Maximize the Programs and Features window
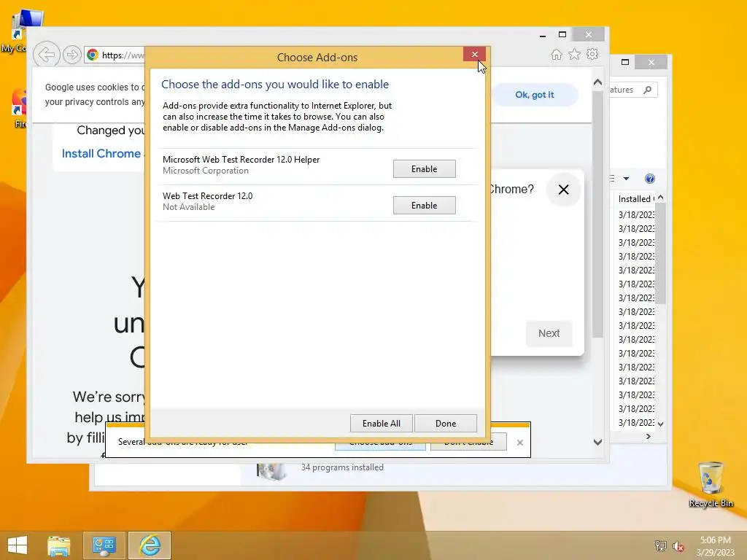The height and width of the screenshot is (560, 747). click(x=625, y=62)
